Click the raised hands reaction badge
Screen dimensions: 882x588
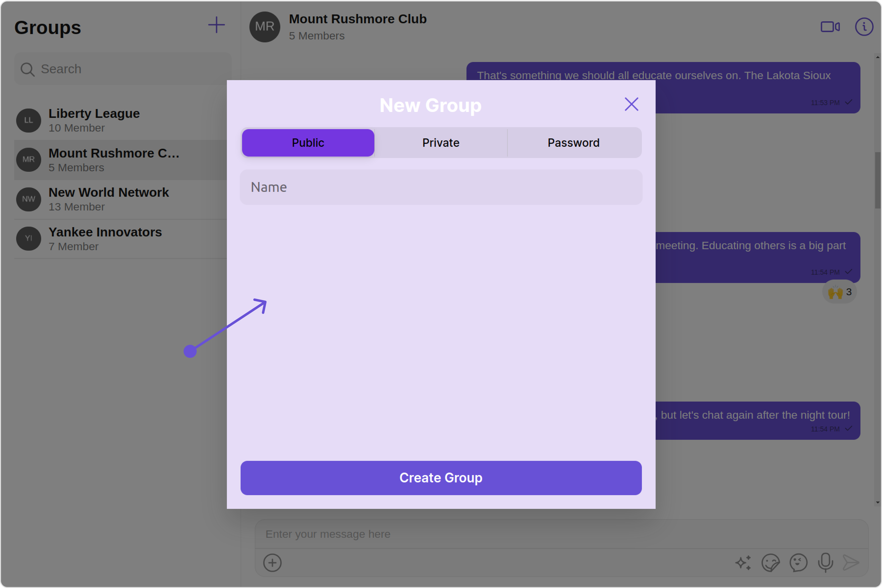(x=839, y=292)
